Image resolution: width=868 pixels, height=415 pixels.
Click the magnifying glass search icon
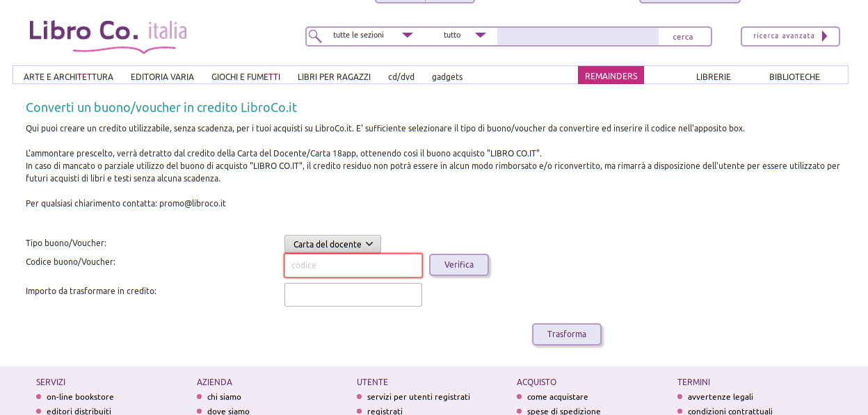point(315,36)
